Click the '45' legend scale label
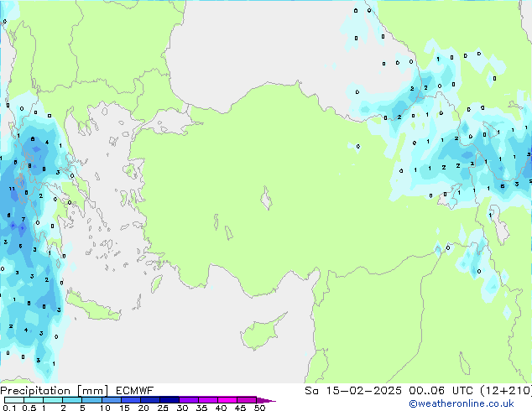 240,408
